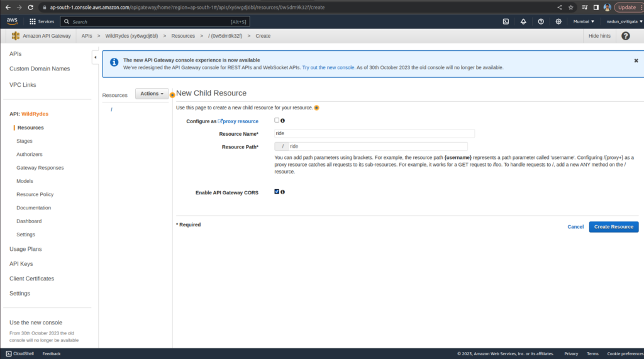Open notifications bell icon

pos(523,21)
